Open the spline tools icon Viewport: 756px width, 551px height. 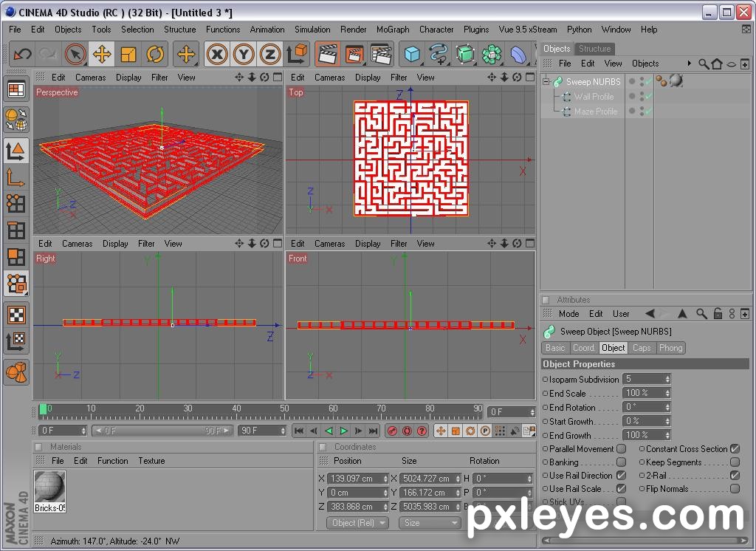coord(438,54)
